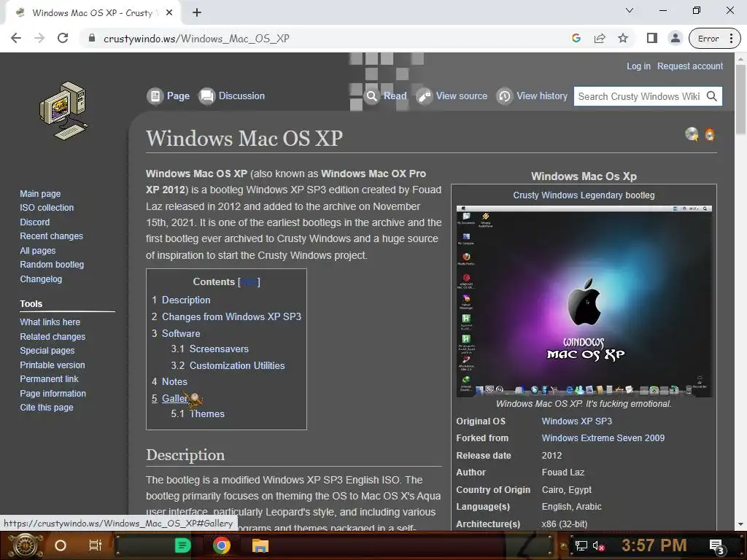Click the Chrome taskbar icon
Viewport: 747px width, 560px height.
tap(222, 545)
